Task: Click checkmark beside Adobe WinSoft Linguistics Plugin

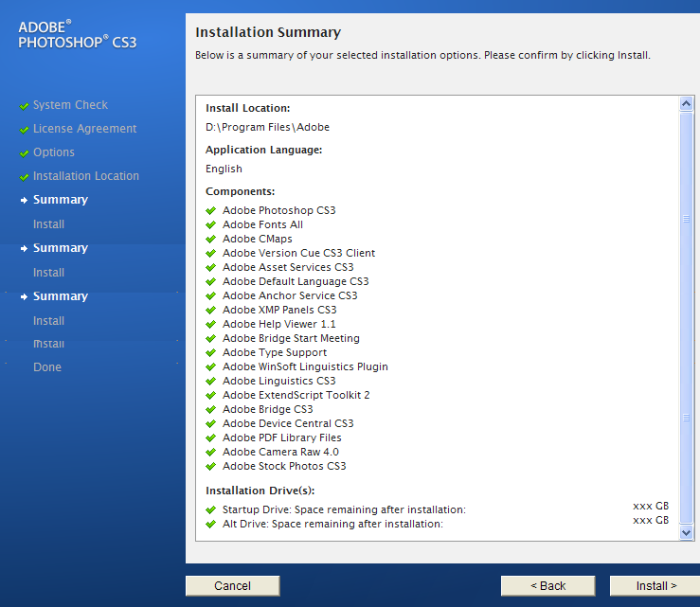Action: tap(210, 366)
